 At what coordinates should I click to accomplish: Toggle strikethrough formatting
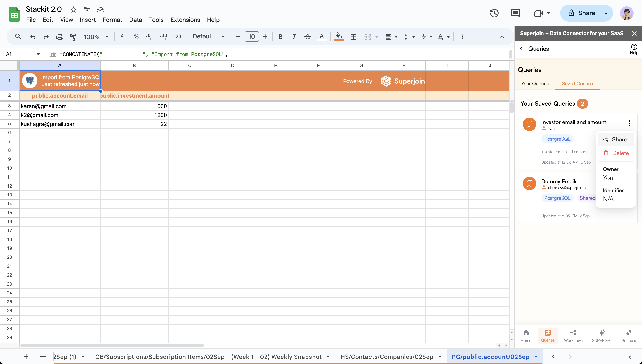[307, 37]
